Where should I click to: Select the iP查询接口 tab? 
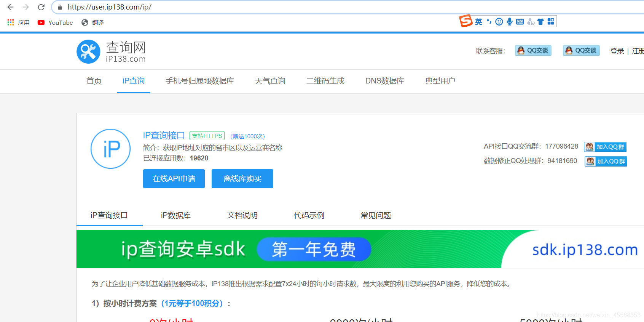[109, 215]
